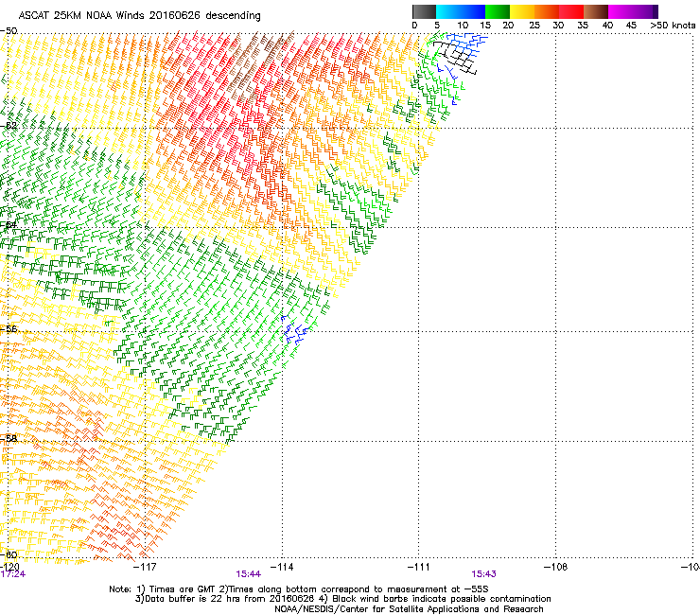Viewport: 700px width, 615px height.
Task: Click the '-108' longitude axis label
Action: click(555, 567)
